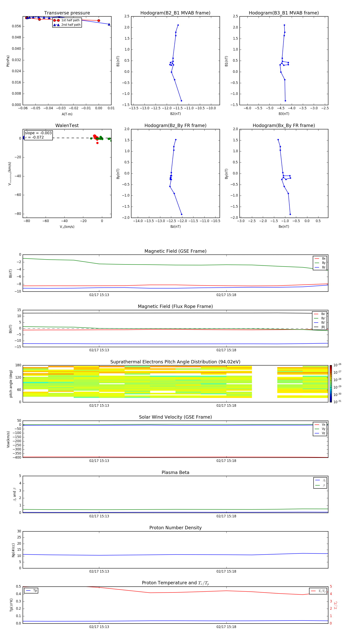351x644 pixels.
Task: Click the rightmost blue triangle in Transverse pressure
Action: pos(109,24)
